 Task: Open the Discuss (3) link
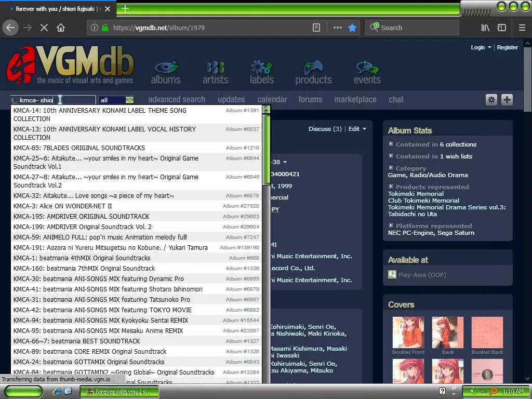coord(325,129)
